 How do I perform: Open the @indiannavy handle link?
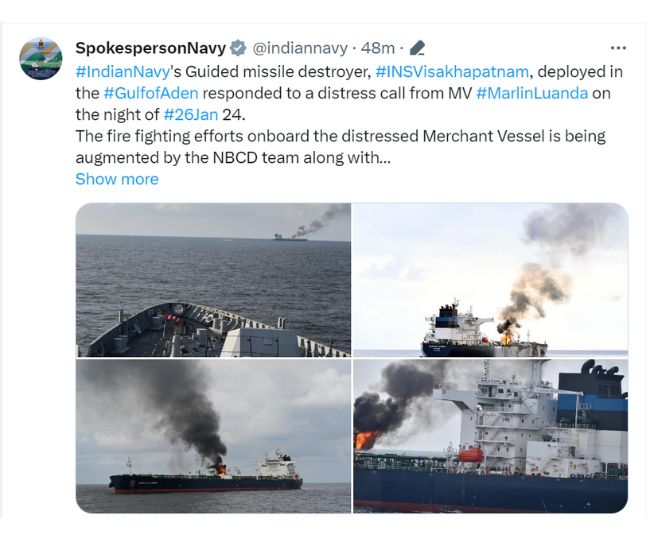click(300, 48)
